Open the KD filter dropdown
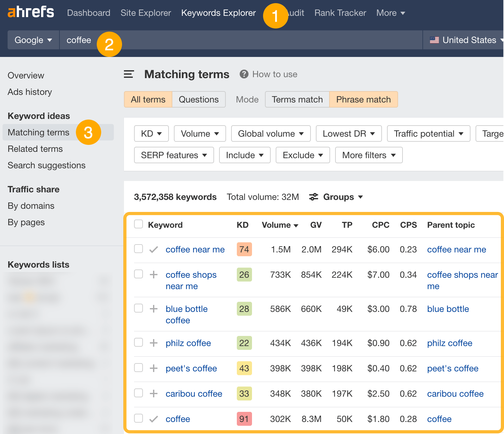This screenshot has width=504, height=434. pyautogui.click(x=151, y=133)
